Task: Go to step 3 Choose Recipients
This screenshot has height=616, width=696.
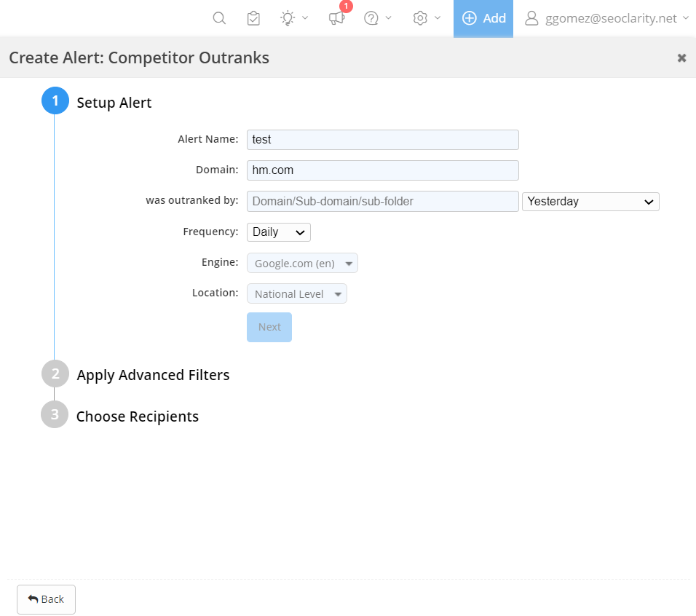Action: pyautogui.click(x=137, y=416)
